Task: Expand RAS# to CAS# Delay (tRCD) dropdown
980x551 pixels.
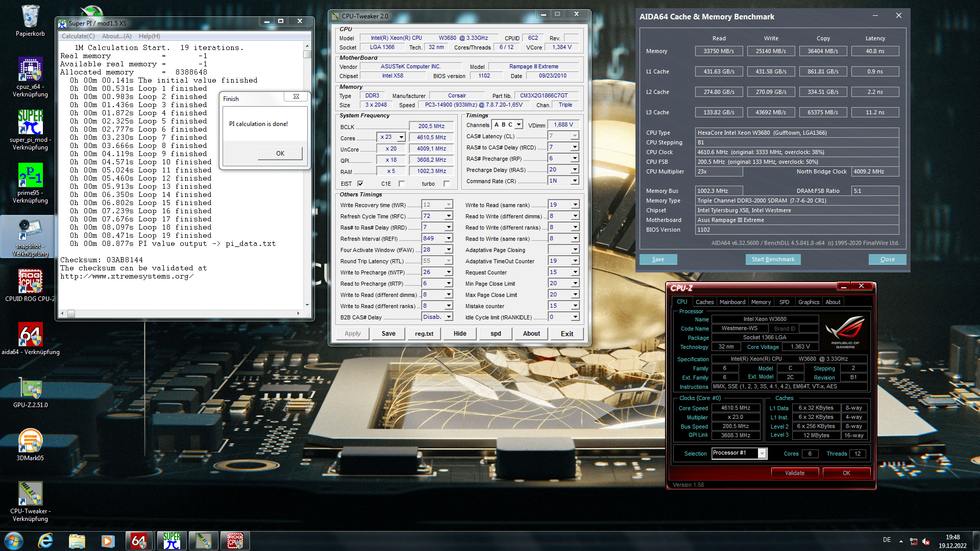Action: [x=575, y=147]
